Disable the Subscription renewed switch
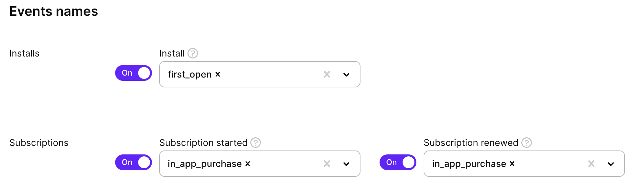This screenshot has height=184, width=644. (398, 162)
